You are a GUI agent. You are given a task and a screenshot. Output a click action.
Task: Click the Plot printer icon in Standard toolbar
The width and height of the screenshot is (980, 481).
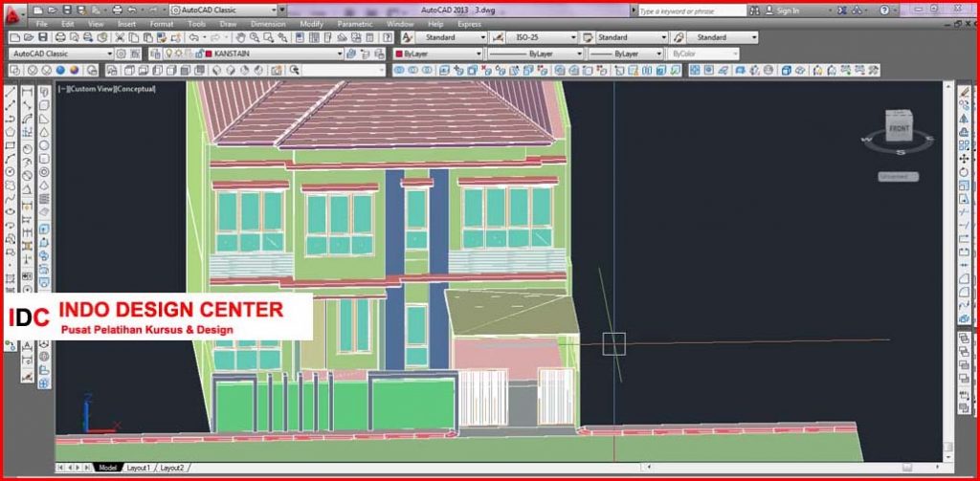(x=60, y=37)
